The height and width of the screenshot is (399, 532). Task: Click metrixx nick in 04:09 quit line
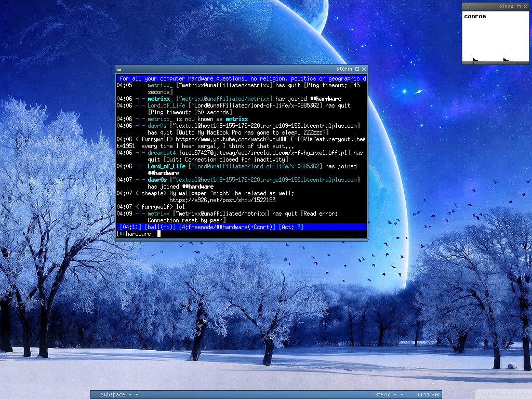point(158,214)
